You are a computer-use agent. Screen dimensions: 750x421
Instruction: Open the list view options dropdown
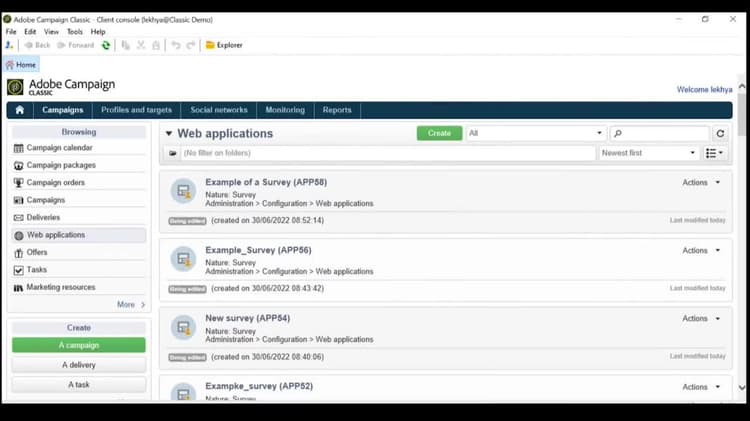[x=715, y=153]
